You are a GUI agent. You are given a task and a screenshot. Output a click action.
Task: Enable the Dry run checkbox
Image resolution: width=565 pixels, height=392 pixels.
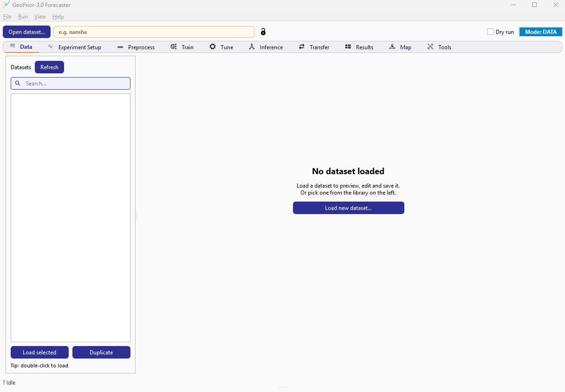point(490,32)
